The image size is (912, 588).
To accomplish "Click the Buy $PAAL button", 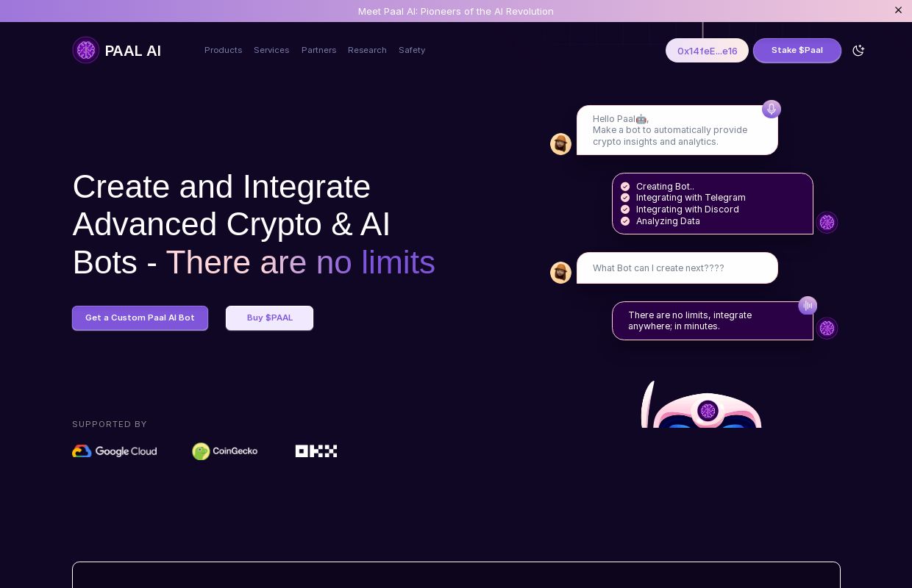I will 269,318.
